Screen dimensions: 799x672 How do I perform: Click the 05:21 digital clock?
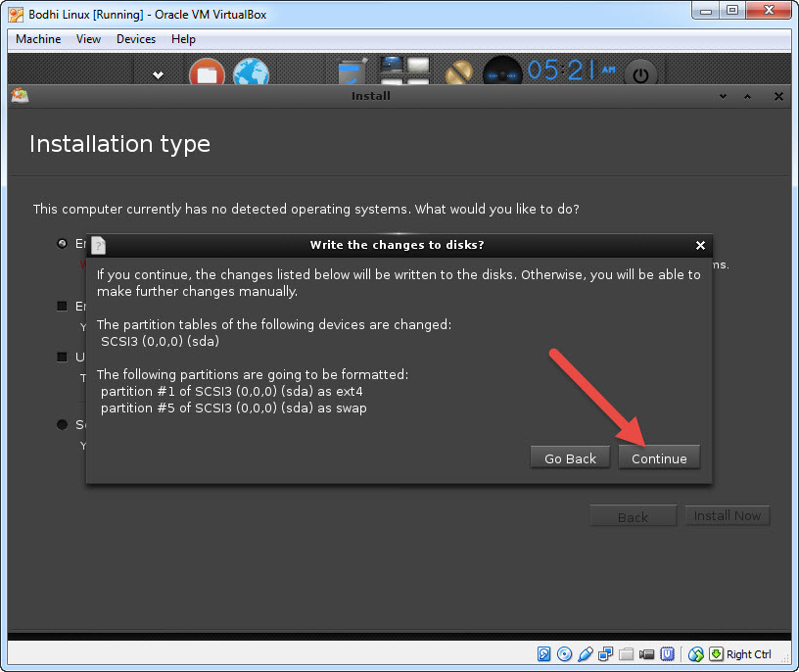571,70
